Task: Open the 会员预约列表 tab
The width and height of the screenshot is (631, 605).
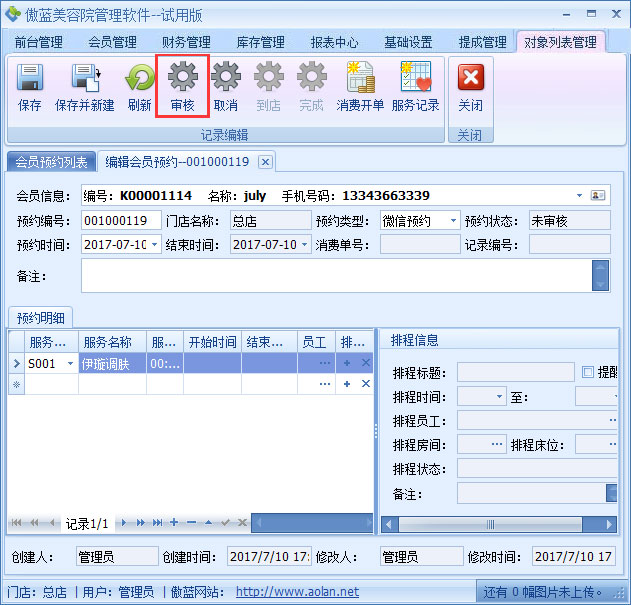Action: pos(51,162)
